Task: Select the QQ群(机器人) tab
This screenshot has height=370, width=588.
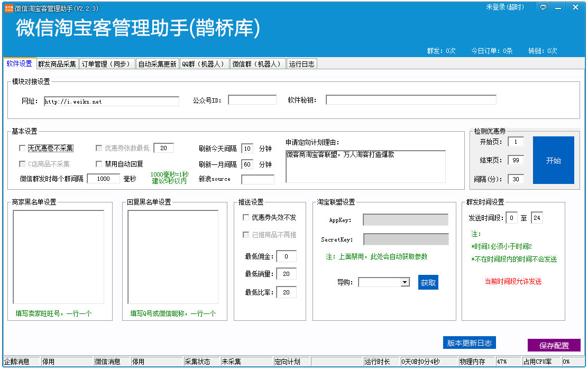Action: tap(204, 64)
